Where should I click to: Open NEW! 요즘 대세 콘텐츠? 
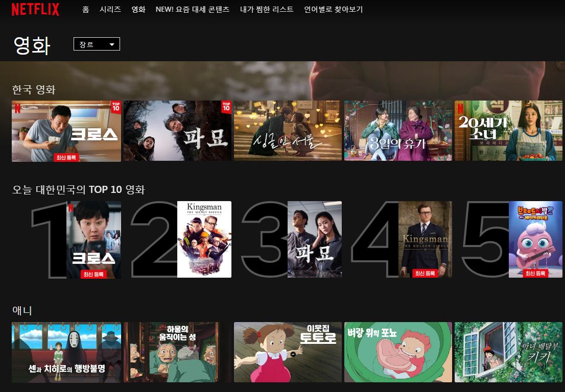point(193,9)
